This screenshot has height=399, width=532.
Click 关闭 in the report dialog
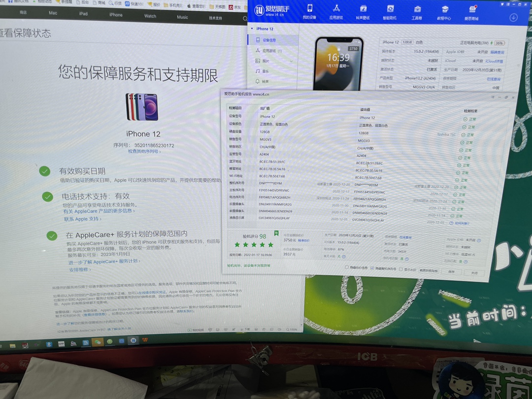coord(474,272)
